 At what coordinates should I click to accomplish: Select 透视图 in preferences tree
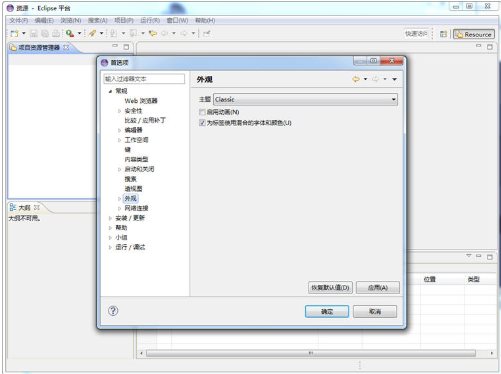click(133, 189)
